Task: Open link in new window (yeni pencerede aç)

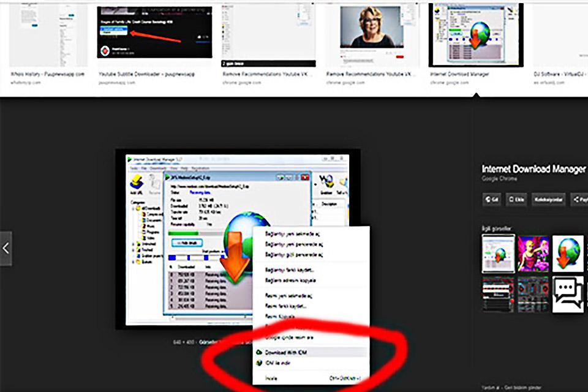Action: 311,244
